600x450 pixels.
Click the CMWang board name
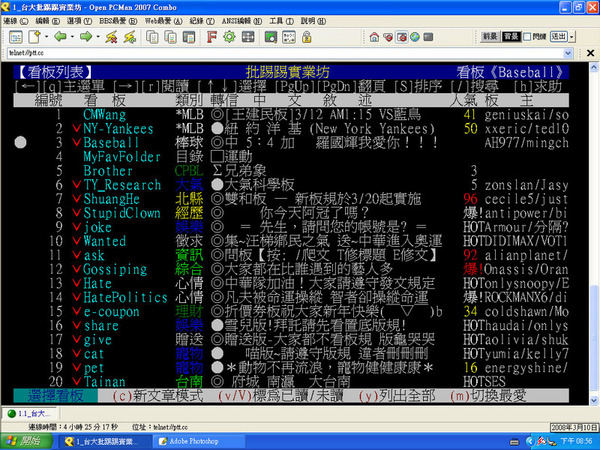104,114
